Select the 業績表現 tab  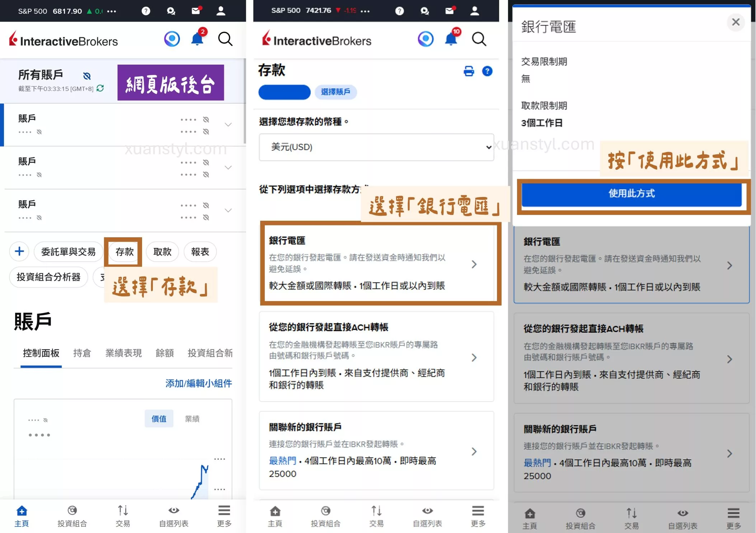coord(123,353)
